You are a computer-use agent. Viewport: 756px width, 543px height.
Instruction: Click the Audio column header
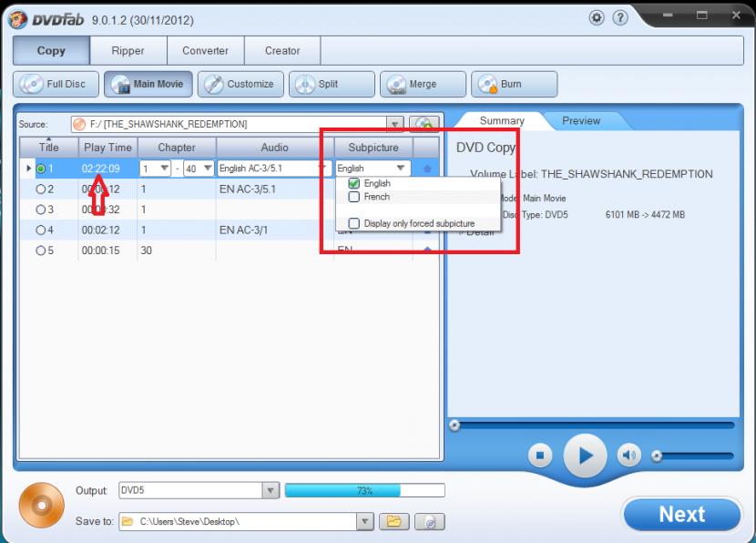275,148
